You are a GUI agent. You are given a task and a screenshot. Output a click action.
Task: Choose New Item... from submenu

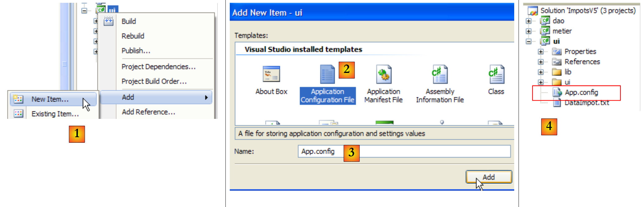pyautogui.click(x=50, y=99)
